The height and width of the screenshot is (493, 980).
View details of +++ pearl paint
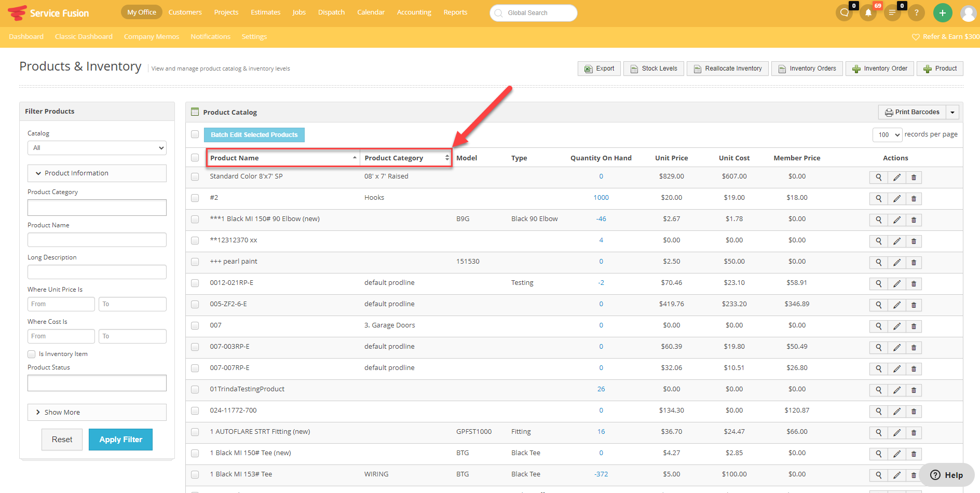point(879,263)
